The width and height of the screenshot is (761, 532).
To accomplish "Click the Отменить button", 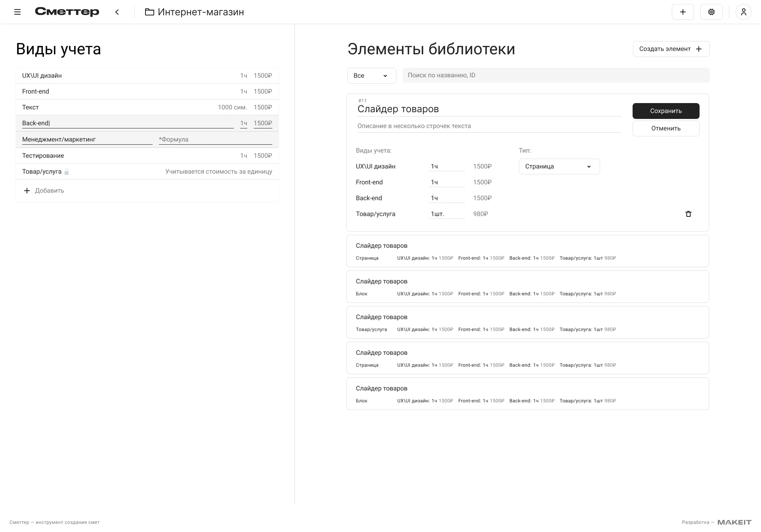I will 665,128.
